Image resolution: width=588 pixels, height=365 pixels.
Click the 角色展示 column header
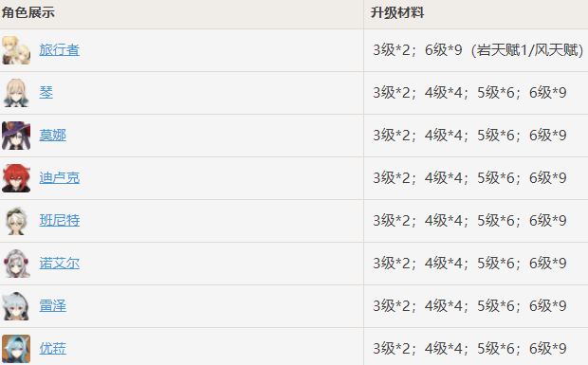[x=28, y=12]
